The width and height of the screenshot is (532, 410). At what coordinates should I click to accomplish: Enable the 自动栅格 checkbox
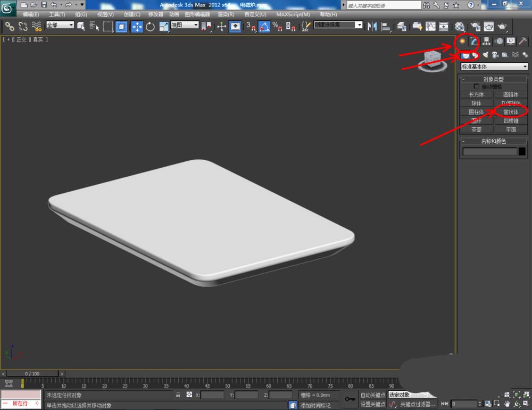point(477,86)
